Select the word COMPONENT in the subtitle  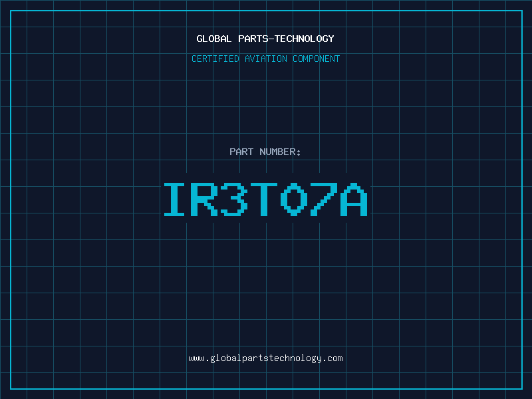coord(316,59)
